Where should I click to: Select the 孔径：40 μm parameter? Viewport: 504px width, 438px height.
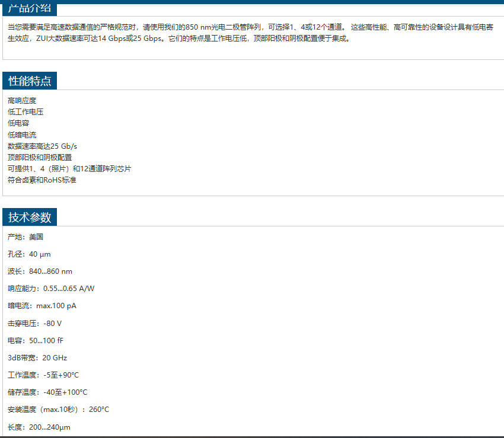(x=29, y=254)
